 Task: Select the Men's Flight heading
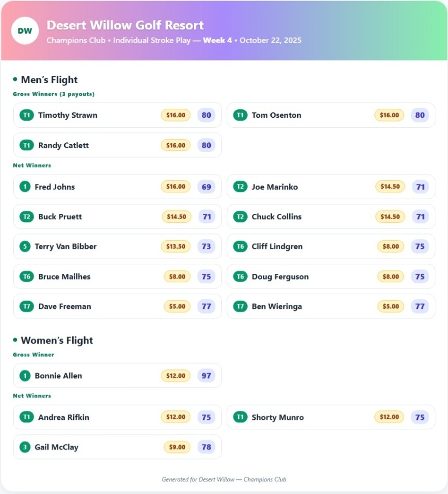49,80
